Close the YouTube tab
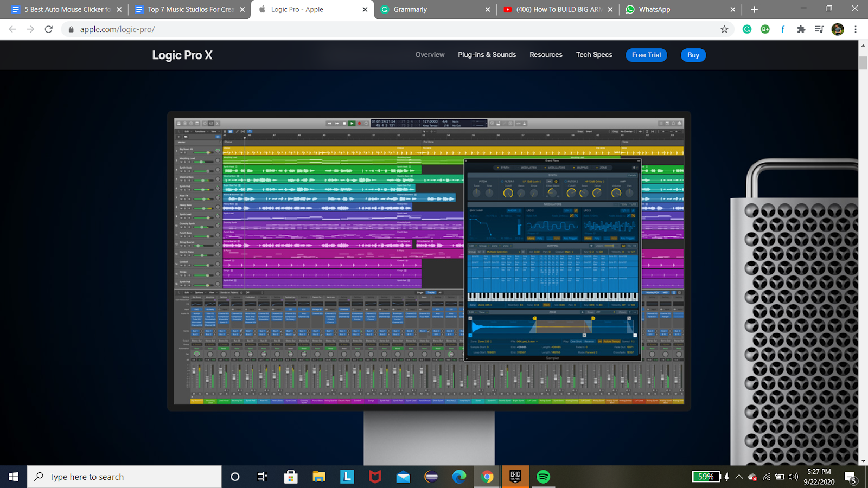This screenshot has width=868, height=488. click(610, 9)
